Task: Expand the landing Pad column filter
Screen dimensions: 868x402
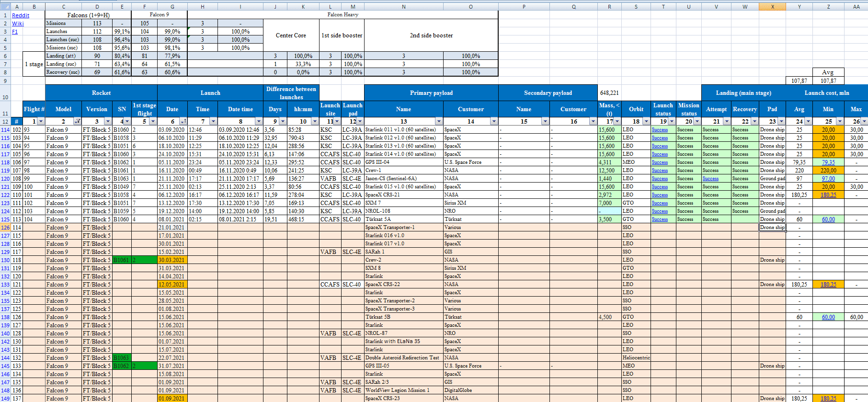Action: click(781, 122)
